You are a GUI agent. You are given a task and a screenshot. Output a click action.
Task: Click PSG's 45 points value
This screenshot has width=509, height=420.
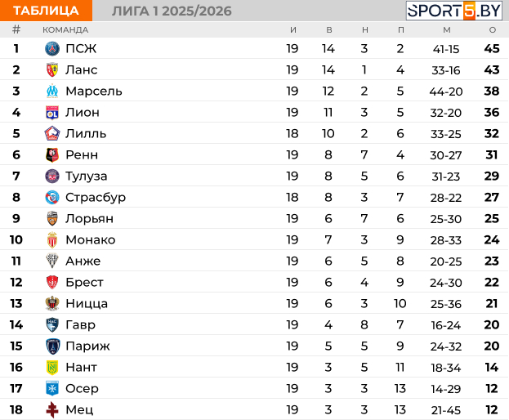(x=492, y=48)
